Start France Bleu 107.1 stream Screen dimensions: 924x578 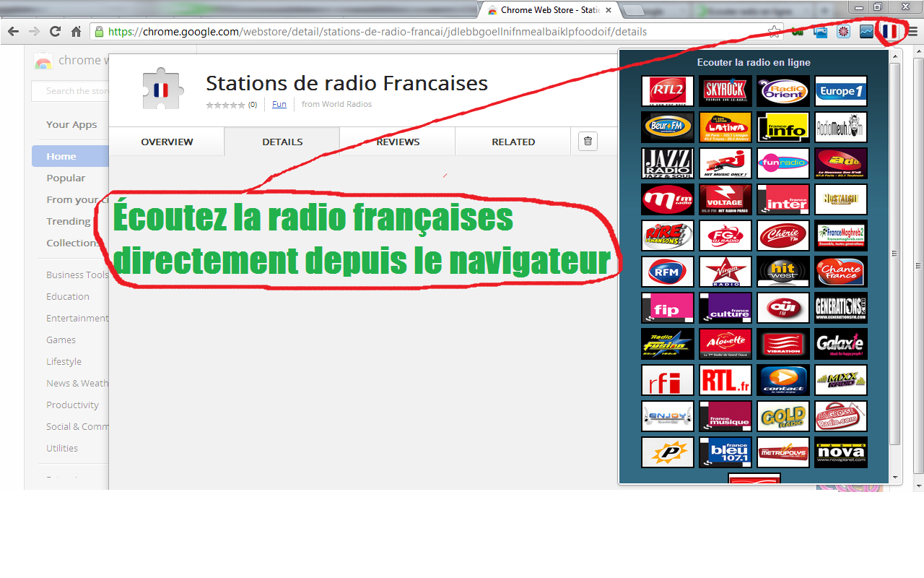725,452
